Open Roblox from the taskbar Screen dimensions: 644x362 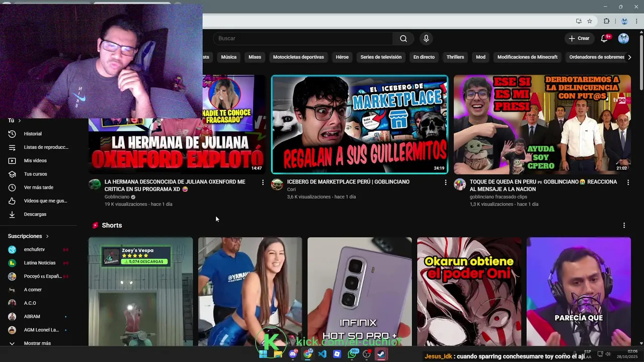click(337, 354)
